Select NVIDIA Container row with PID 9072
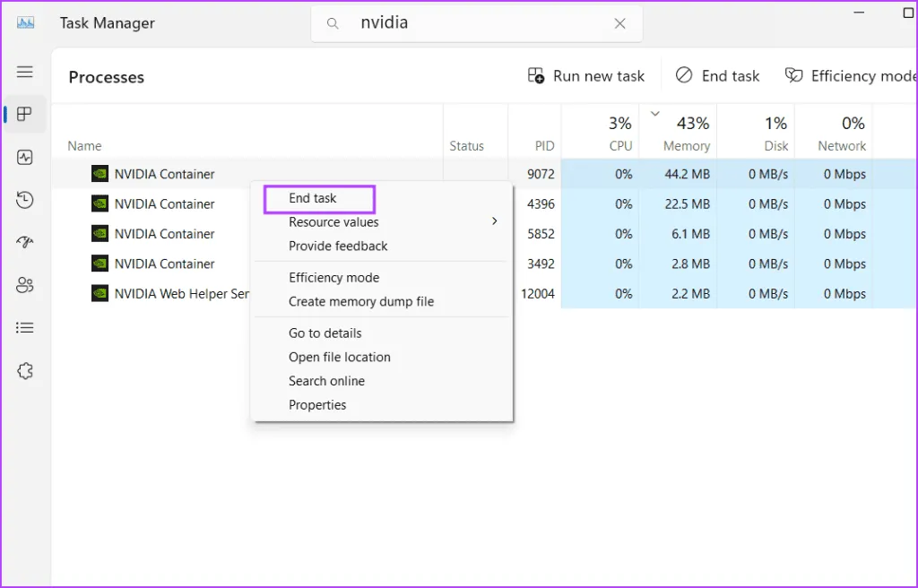Viewport: 918px width, 588px height. coord(165,174)
